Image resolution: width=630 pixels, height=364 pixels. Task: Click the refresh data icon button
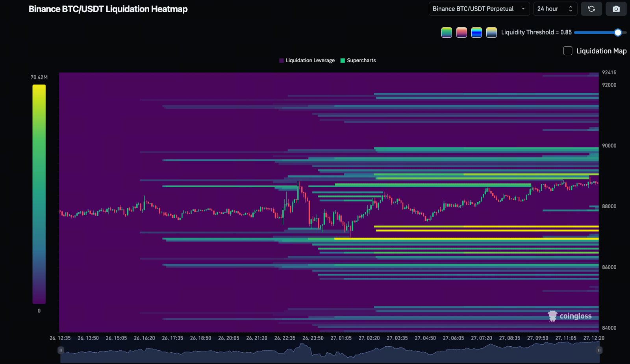[591, 9]
